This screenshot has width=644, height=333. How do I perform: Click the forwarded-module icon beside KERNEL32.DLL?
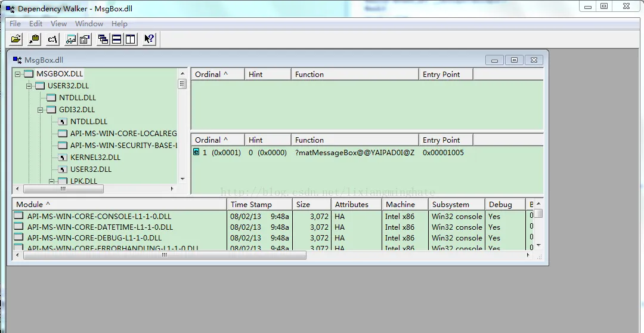[63, 158]
